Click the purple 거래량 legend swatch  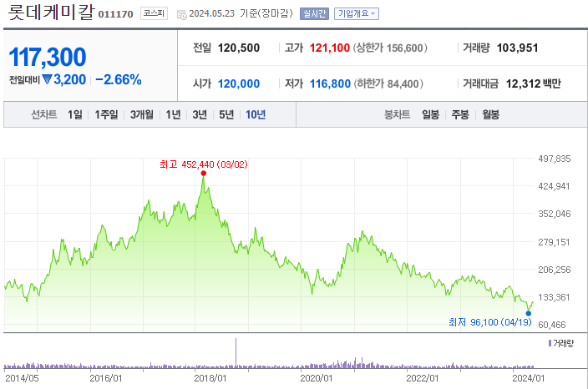[x=550, y=343]
